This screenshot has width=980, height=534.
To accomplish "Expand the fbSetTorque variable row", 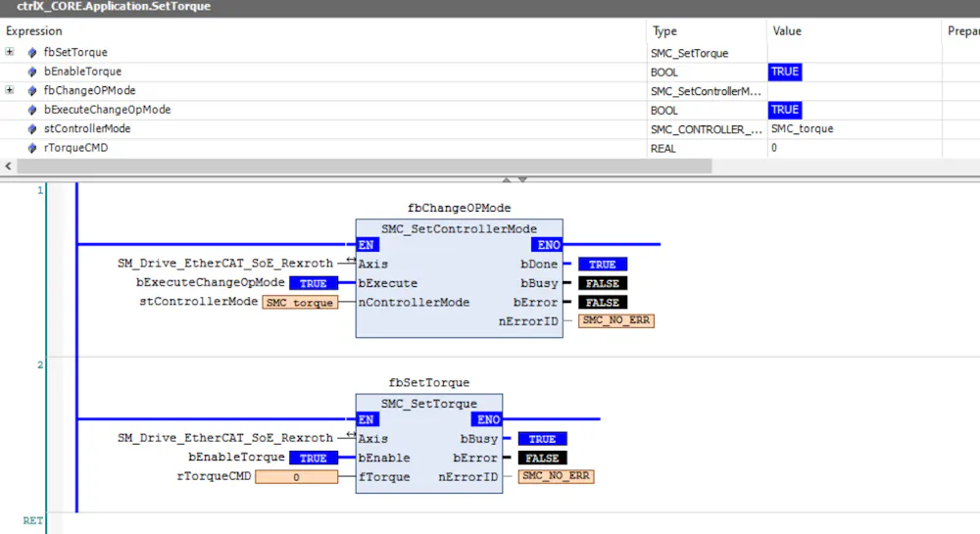I will pyautogui.click(x=10, y=52).
